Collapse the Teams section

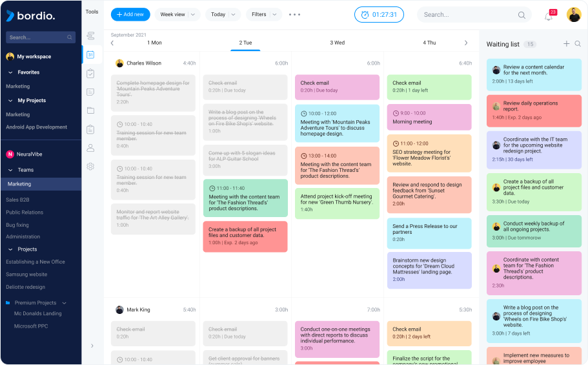click(x=10, y=170)
